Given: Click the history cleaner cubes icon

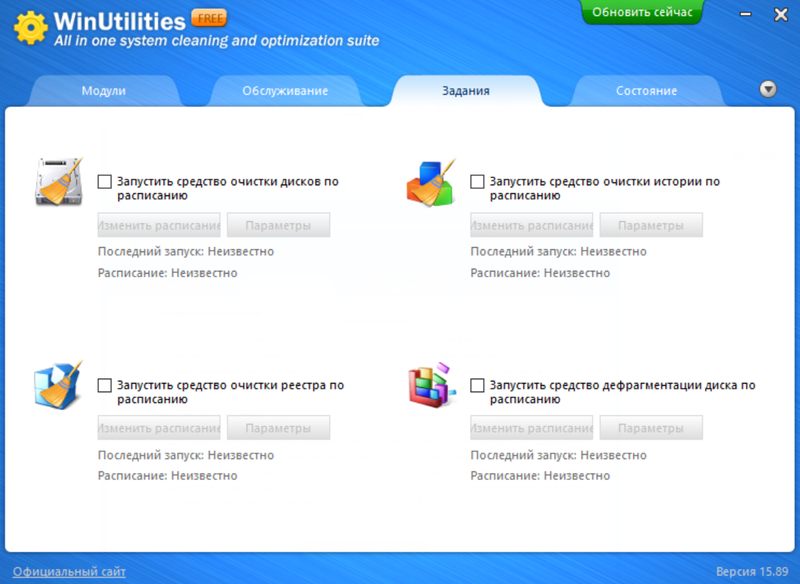Looking at the screenshot, I should pyautogui.click(x=430, y=183).
